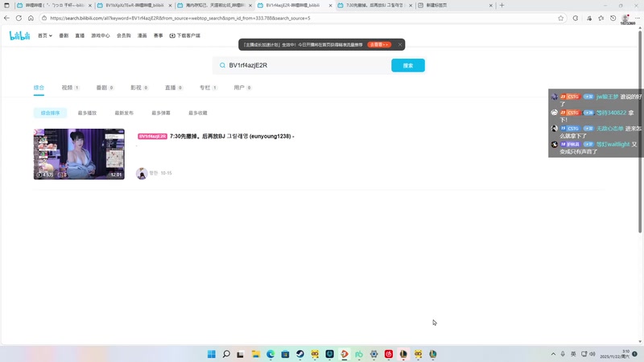The width and height of the screenshot is (644, 362).
Task: Open File Explorer from the taskbar
Action: 255,354
